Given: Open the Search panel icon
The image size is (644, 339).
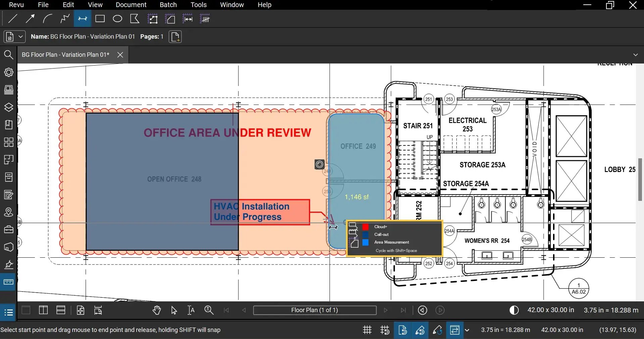Looking at the screenshot, I should click(9, 55).
